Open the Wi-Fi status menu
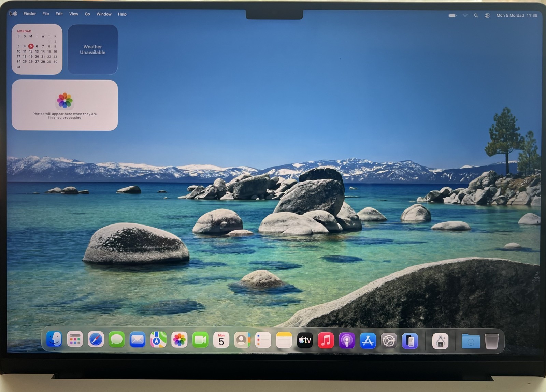 [x=465, y=15]
